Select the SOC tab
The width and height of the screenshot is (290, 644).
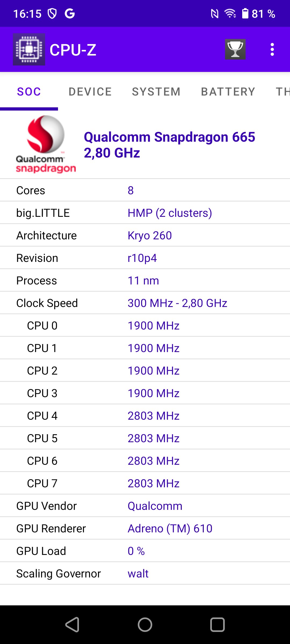point(29,92)
